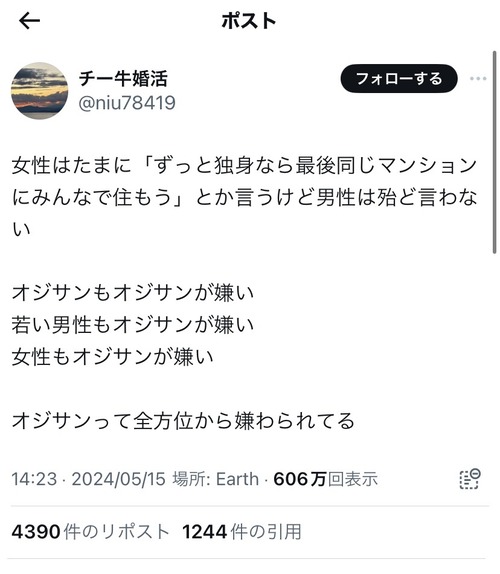Click the ポスト header title
The width and height of the screenshot is (500, 574).
click(x=249, y=20)
